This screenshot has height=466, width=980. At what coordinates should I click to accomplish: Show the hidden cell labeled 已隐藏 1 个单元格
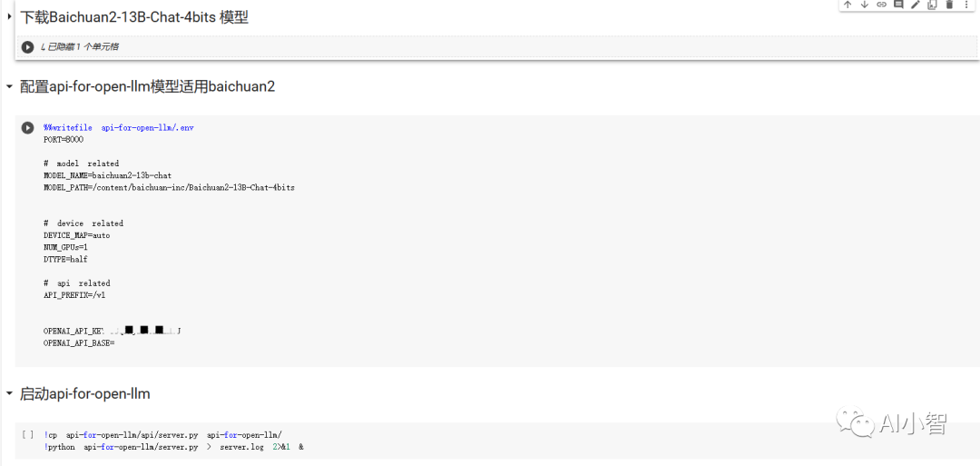[80, 47]
